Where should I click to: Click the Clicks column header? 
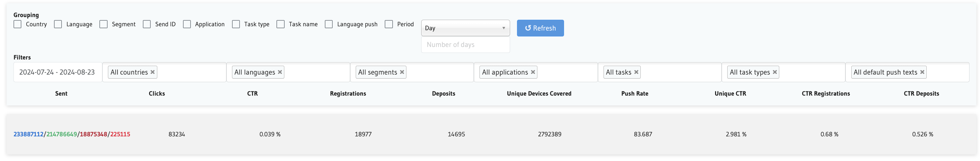click(157, 93)
